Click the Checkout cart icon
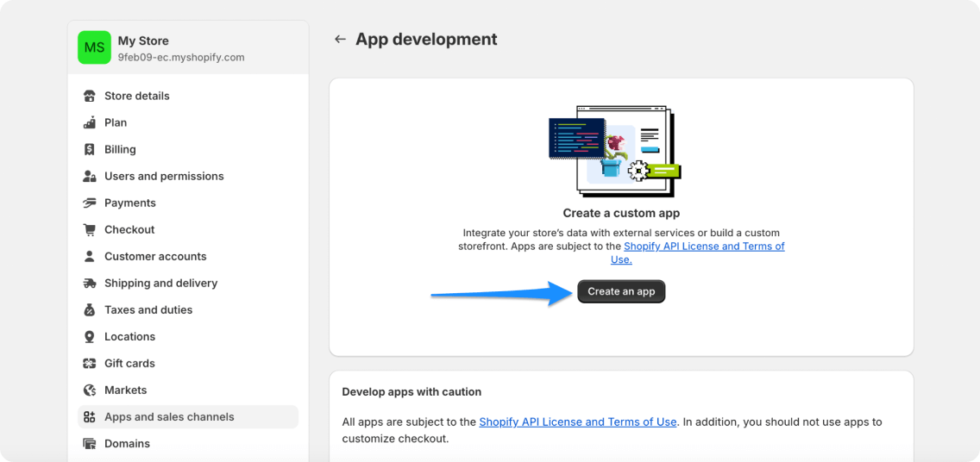The image size is (980, 462). pos(89,229)
